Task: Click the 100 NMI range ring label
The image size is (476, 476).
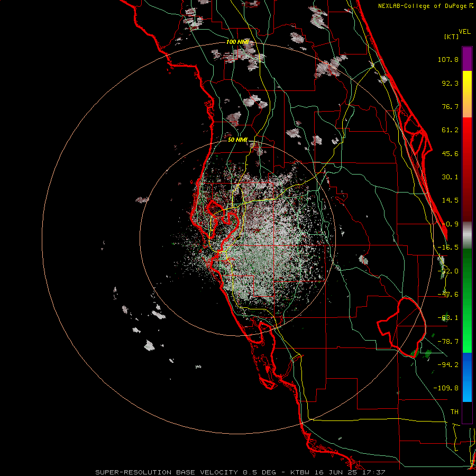Action: 237,42
